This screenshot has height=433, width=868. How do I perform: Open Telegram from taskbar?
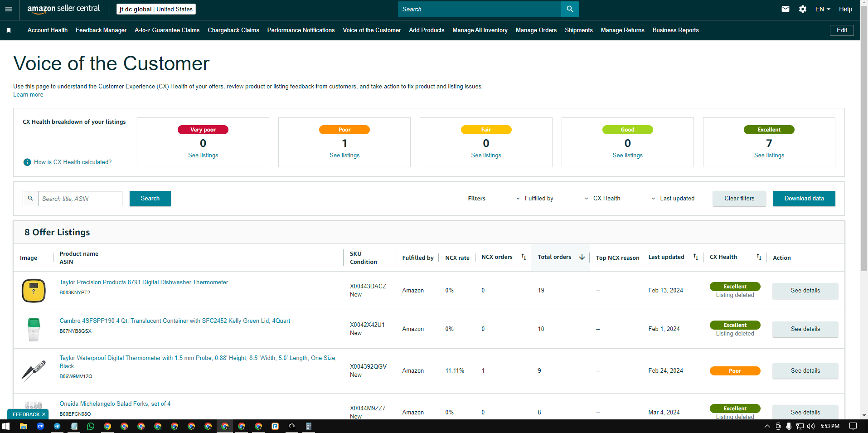click(x=57, y=426)
